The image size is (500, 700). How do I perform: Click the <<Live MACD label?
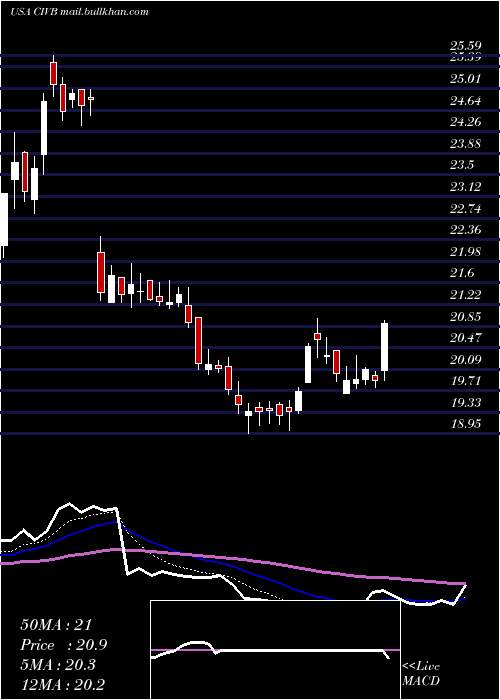point(421,674)
